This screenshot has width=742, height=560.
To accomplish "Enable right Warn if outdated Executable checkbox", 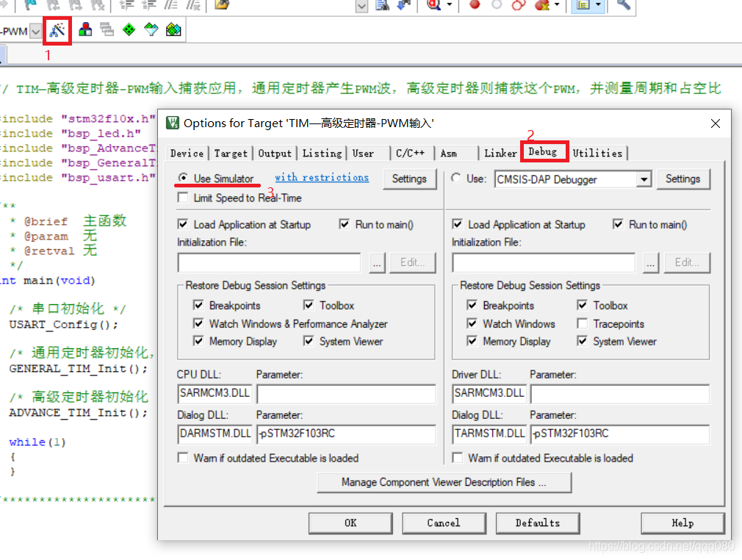I will pyautogui.click(x=457, y=458).
